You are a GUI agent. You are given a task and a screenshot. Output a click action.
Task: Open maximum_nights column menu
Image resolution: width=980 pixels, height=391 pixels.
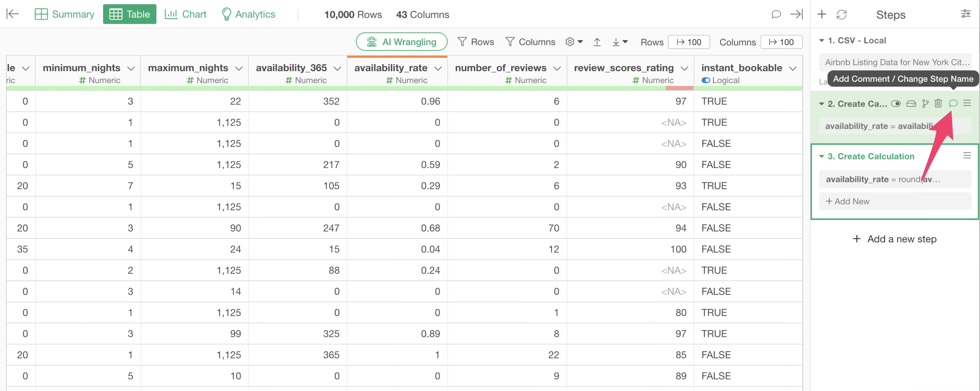pyautogui.click(x=239, y=68)
